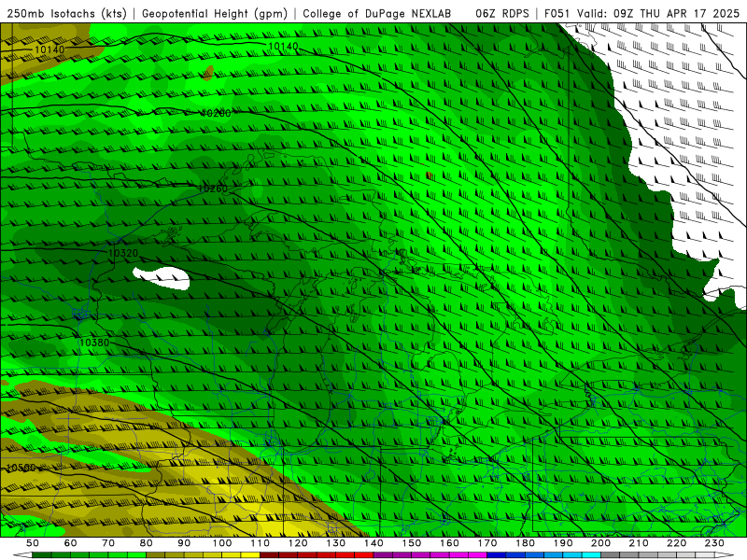Click the 110 value on the color scale
Screen dimensions: 747x560
point(260,543)
